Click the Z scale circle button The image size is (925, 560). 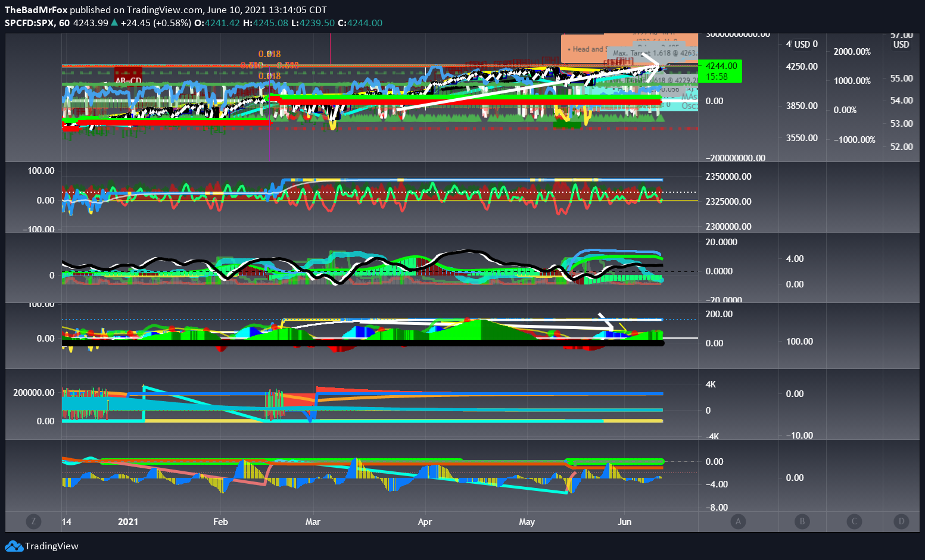[x=33, y=521]
